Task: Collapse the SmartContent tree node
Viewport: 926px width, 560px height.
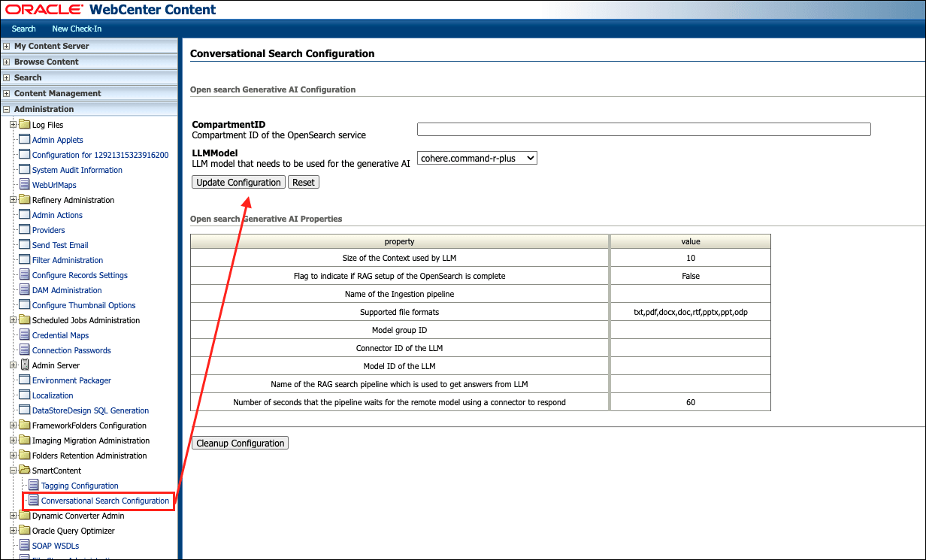Action: coord(14,471)
